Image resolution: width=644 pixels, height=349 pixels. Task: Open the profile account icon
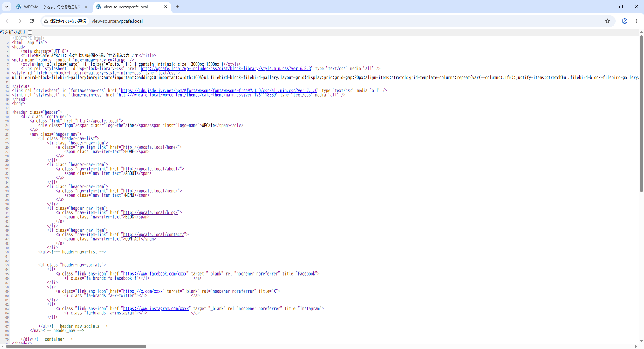(624, 21)
